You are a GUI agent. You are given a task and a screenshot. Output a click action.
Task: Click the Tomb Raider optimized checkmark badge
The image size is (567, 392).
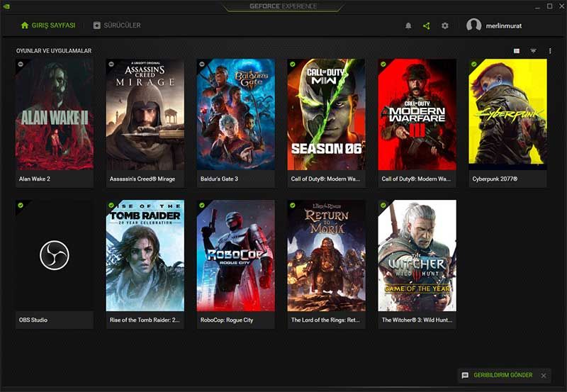point(111,205)
